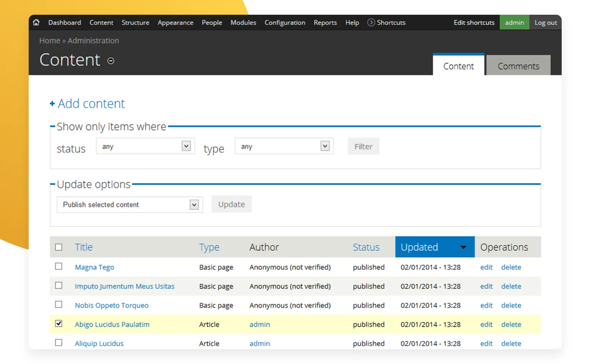Click the Shortcuts label in toolbar
The width and height of the screenshot is (590, 364).
(391, 22)
